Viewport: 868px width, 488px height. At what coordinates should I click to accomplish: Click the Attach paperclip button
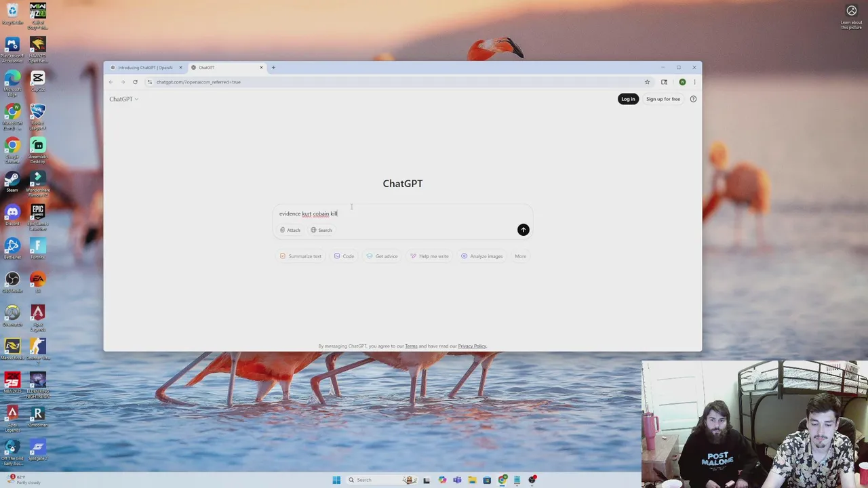pyautogui.click(x=290, y=230)
